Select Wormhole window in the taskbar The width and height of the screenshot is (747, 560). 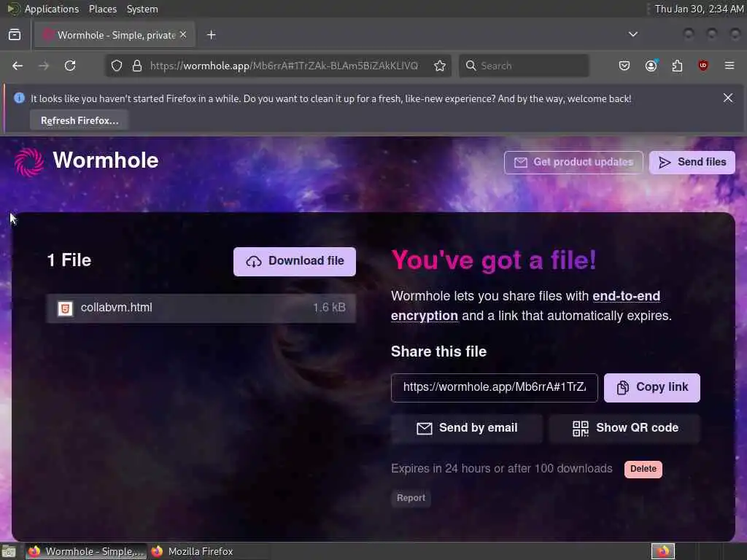tap(86, 551)
